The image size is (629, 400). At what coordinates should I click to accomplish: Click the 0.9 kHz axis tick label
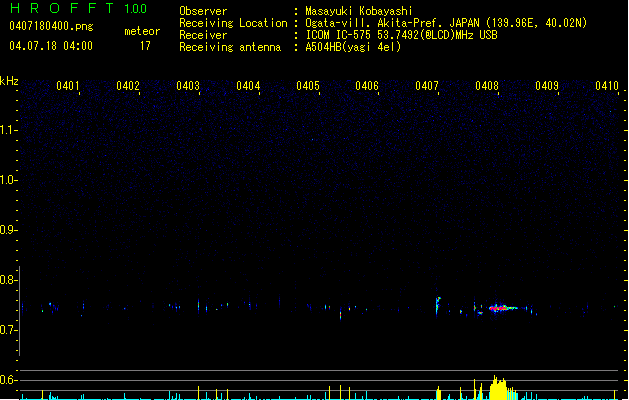click(8, 230)
